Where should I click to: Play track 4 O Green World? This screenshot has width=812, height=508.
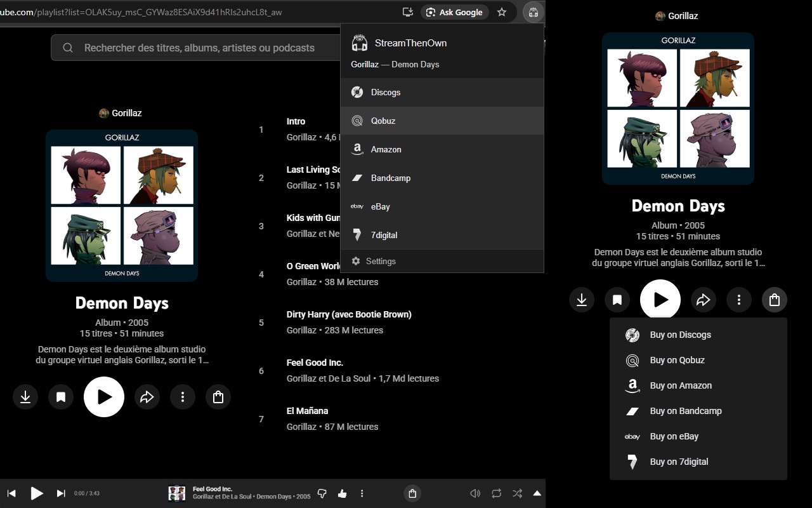[x=314, y=266]
